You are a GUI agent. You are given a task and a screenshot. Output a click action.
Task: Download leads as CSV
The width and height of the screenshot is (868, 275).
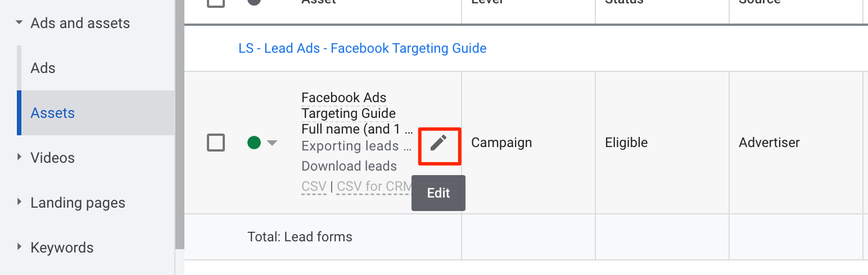click(314, 186)
